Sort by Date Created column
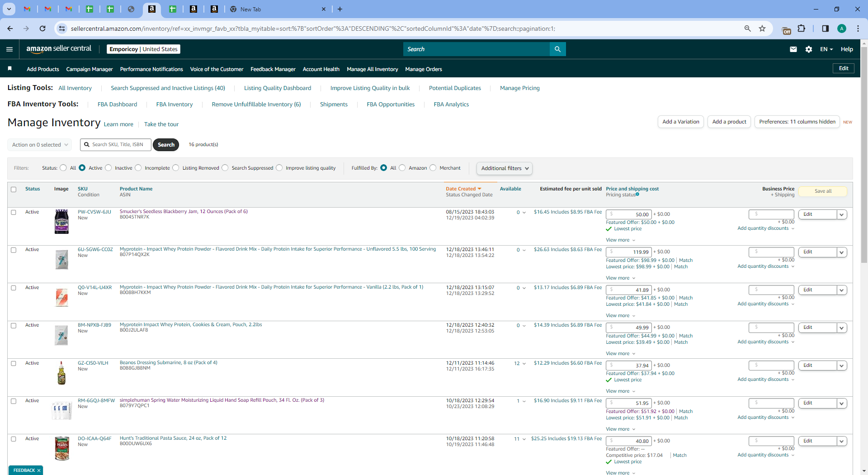The image size is (868, 475). 463,189
